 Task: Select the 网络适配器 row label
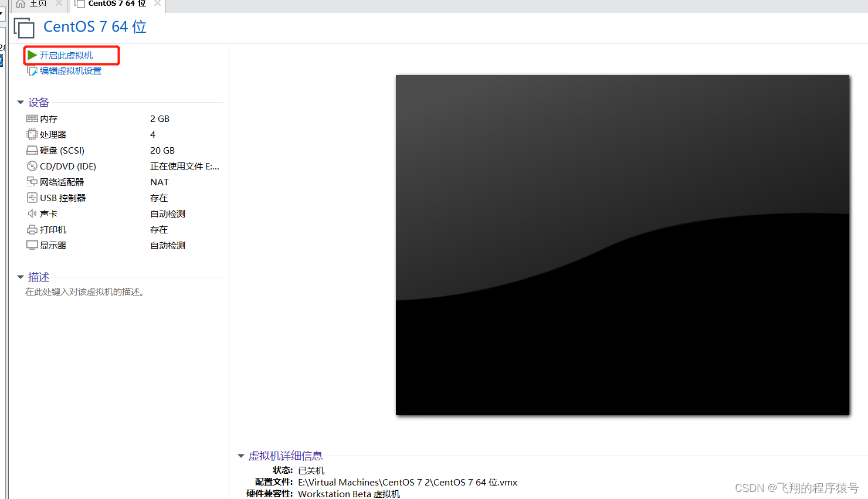(x=62, y=182)
